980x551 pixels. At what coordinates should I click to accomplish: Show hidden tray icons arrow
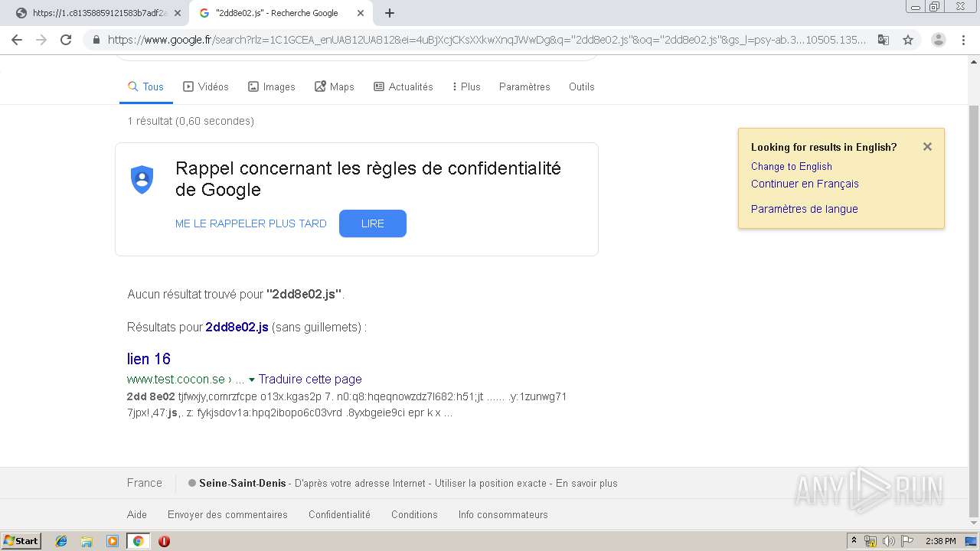[x=854, y=541]
